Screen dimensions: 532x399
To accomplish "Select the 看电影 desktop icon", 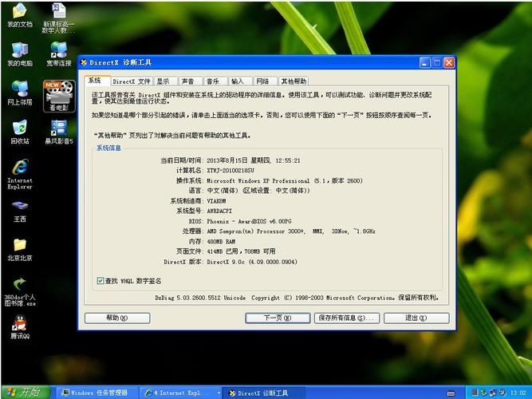I will 59,96.
